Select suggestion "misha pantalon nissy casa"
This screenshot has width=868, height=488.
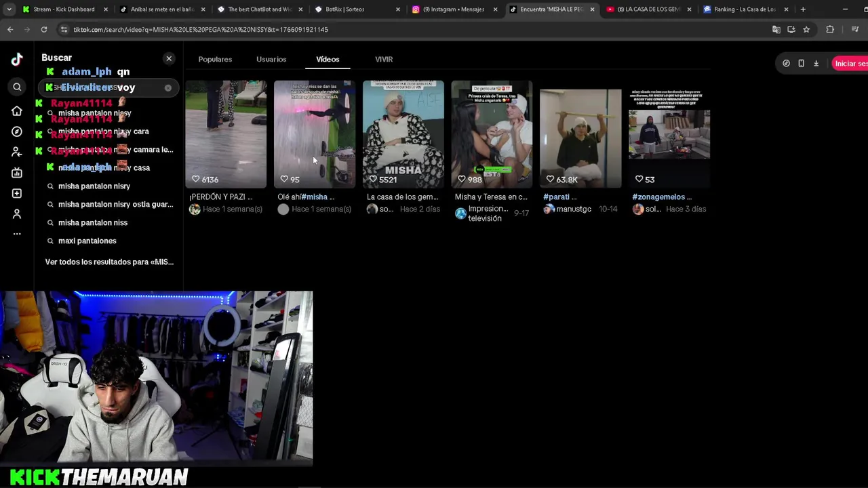tap(104, 167)
